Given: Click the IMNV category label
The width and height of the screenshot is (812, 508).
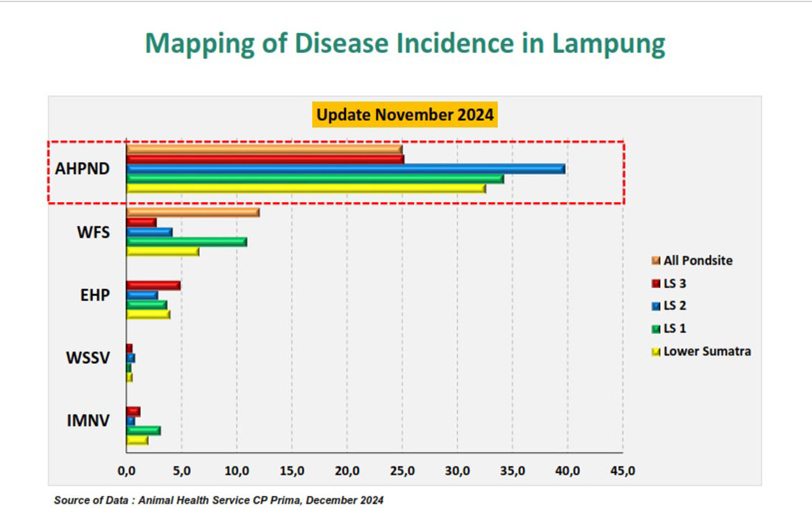Looking at the screenshot, I should coord(88,421).
